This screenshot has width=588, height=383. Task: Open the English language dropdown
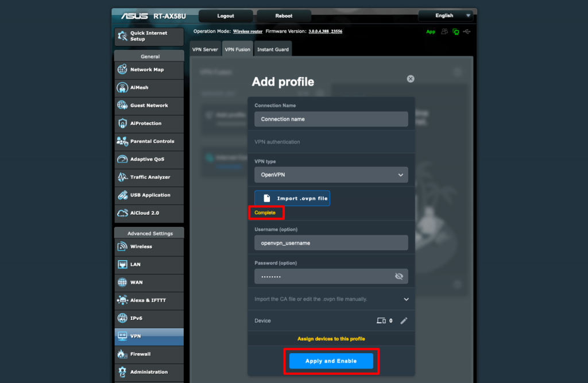pos(446,16)
